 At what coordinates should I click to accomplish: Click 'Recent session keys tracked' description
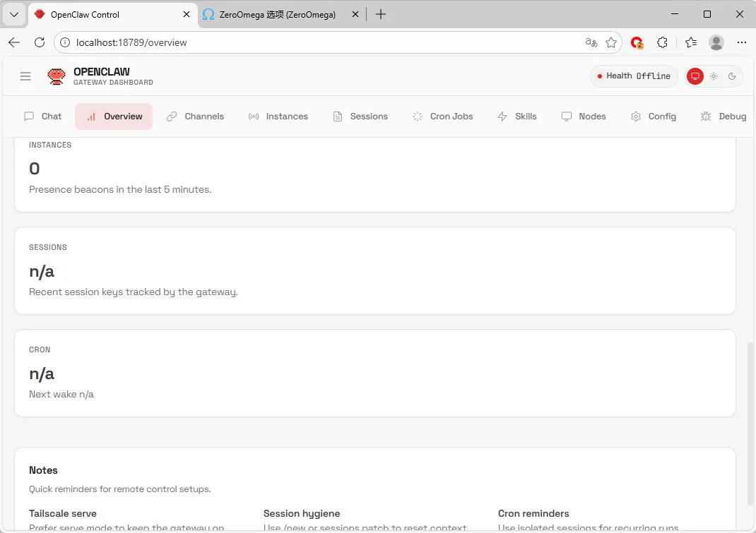[134, 292]
